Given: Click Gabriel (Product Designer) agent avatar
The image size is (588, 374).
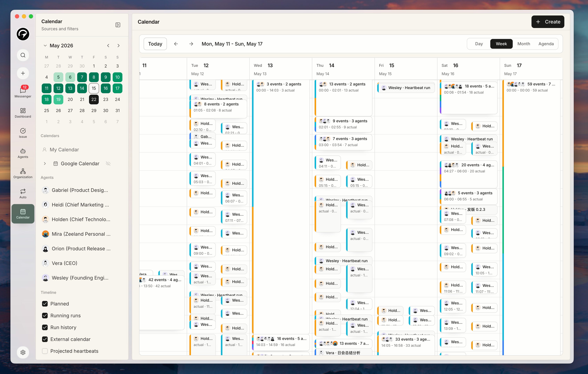Looking at the screenshot, I should click(x=45, y=190).
